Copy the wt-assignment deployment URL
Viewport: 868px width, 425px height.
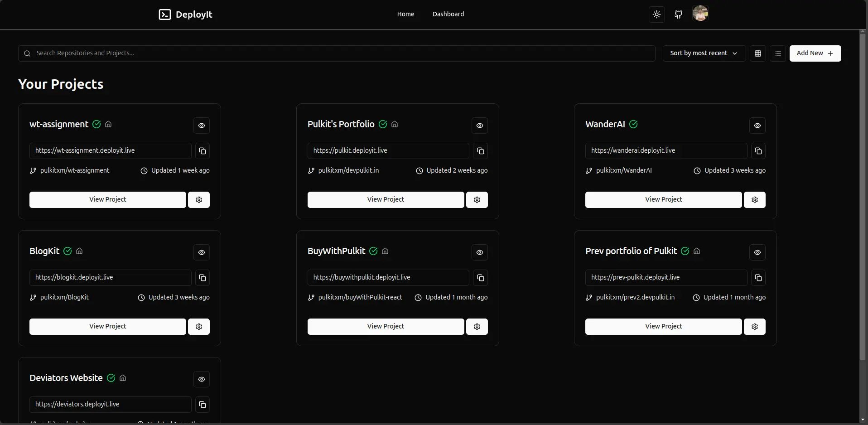203,151
